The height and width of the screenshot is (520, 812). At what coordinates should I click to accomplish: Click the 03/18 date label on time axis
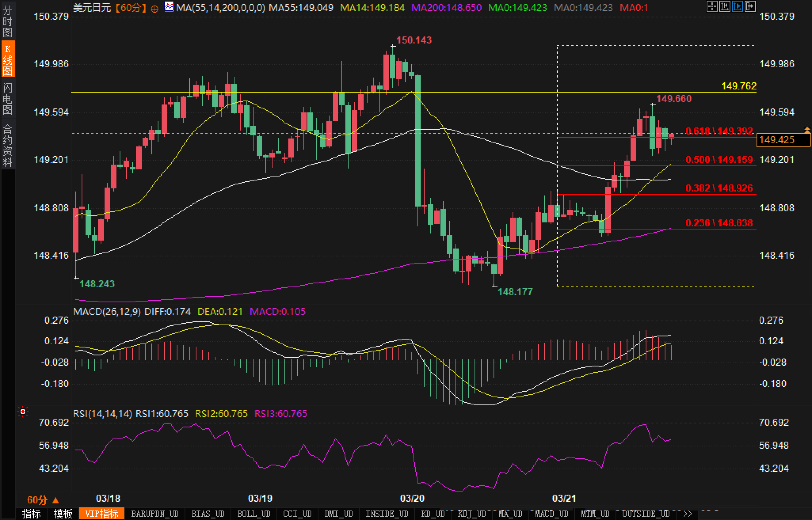pos(108,498)
